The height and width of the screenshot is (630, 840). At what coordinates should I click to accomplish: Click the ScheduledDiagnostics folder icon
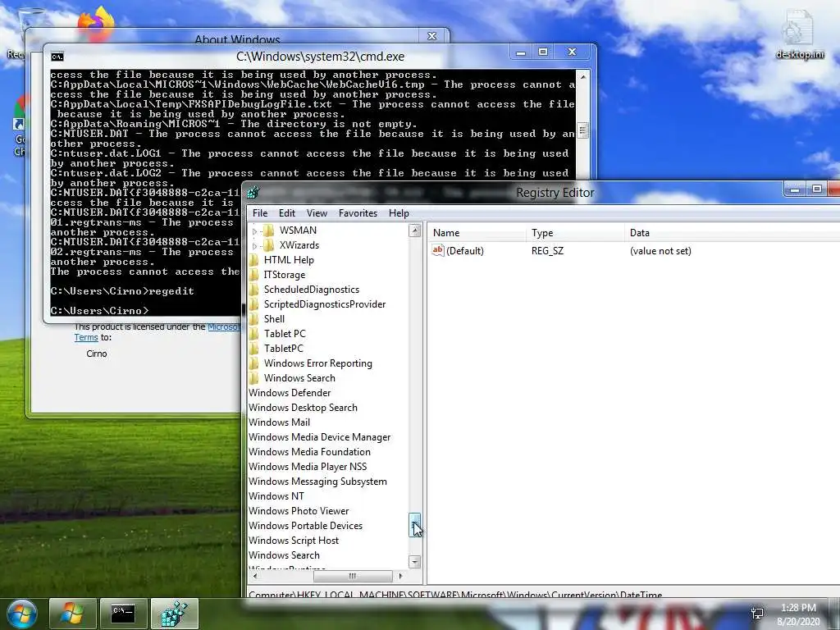pos(253,290)
